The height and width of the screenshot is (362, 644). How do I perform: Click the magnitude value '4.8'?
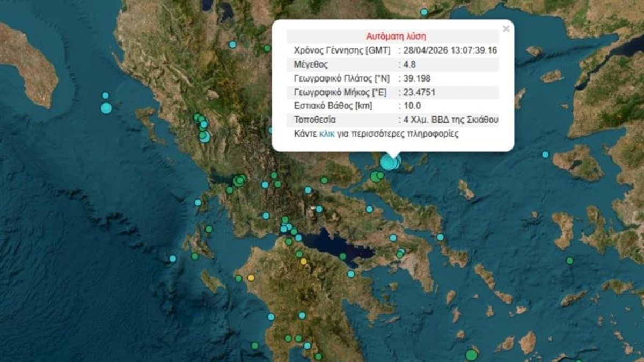click(x=411, y=64)
